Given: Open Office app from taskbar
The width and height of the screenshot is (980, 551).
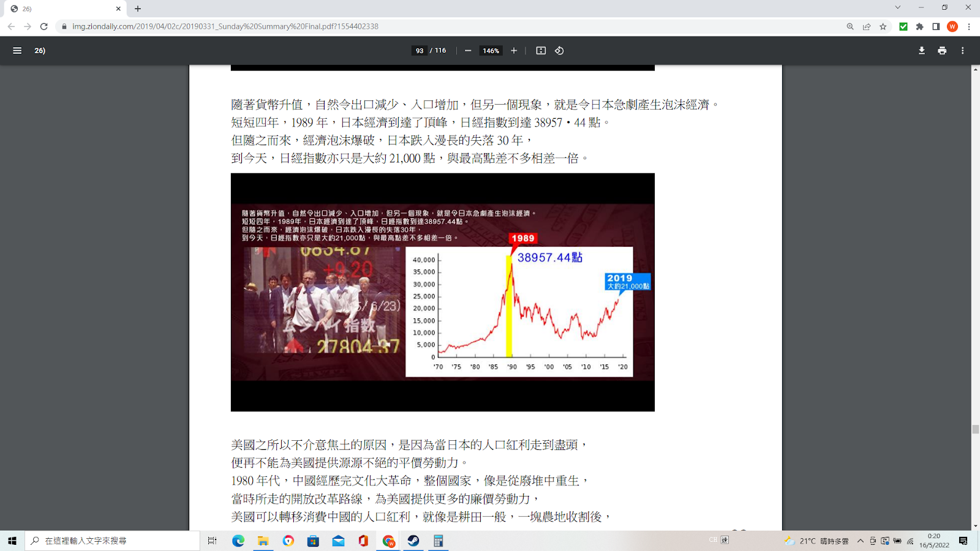Looking at the screenshot, I should tap(363, 541).
